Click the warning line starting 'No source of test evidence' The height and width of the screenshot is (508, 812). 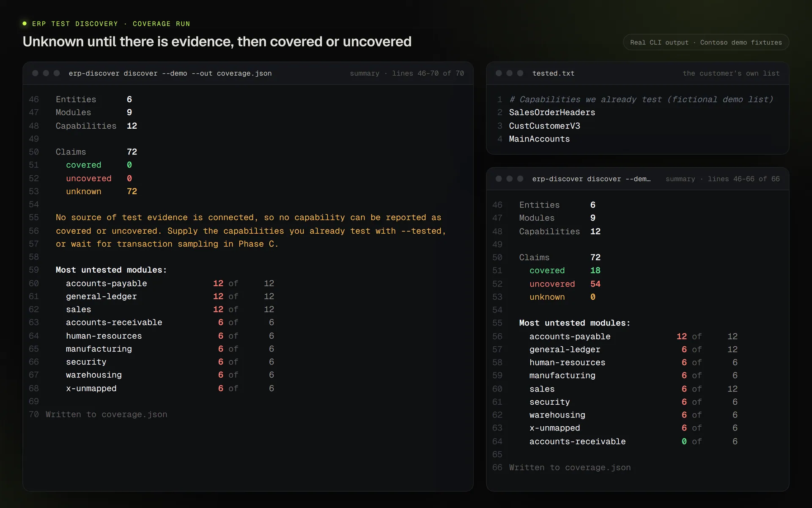pyautogui.click(x=248, y=217)
